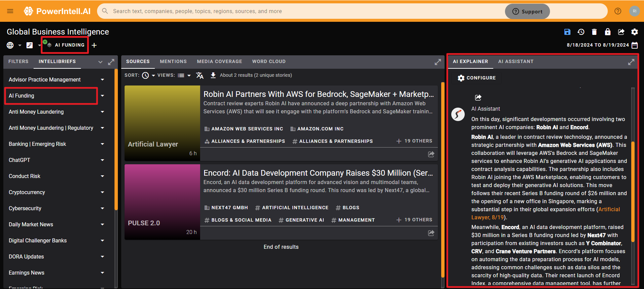Viewport: 644px width, 289px height.
Task: Save the dashboard with the disk icon
Action: point(567,32)
